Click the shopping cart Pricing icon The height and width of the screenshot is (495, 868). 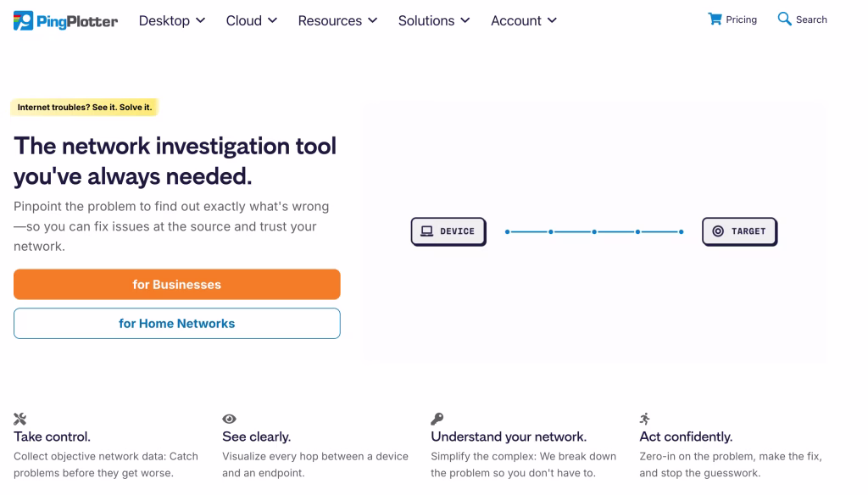[x=715, y=19]
